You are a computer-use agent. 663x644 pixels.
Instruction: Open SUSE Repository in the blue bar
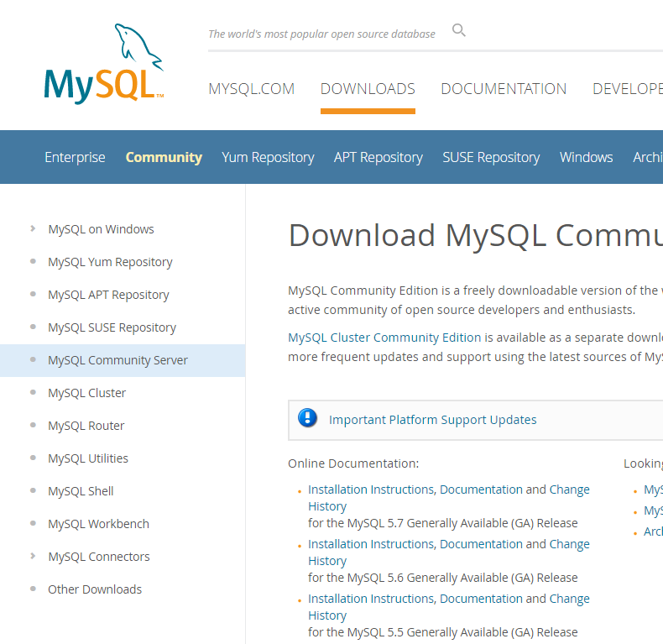pyautogui.click(x=491, y=157)
